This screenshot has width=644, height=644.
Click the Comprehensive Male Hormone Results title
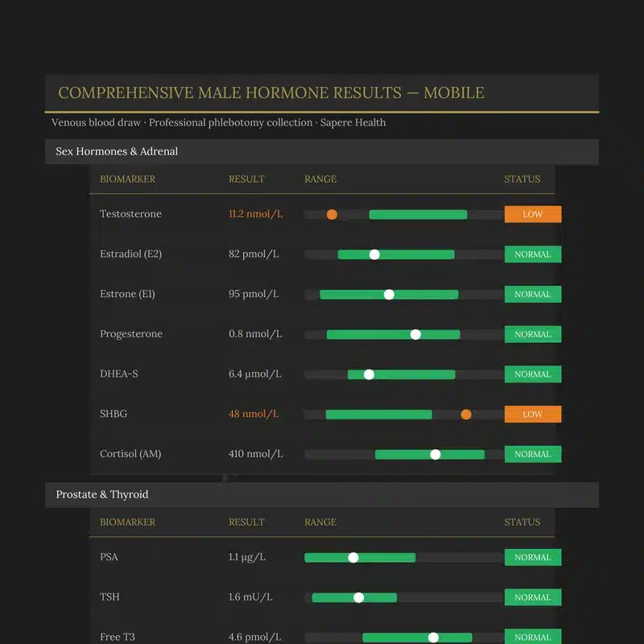pos(271,93)
